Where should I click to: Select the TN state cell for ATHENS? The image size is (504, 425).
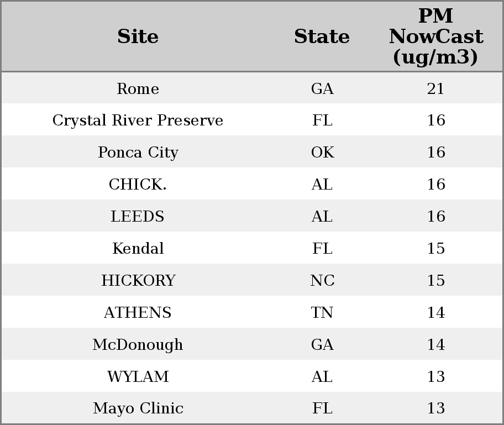point(322,313)
